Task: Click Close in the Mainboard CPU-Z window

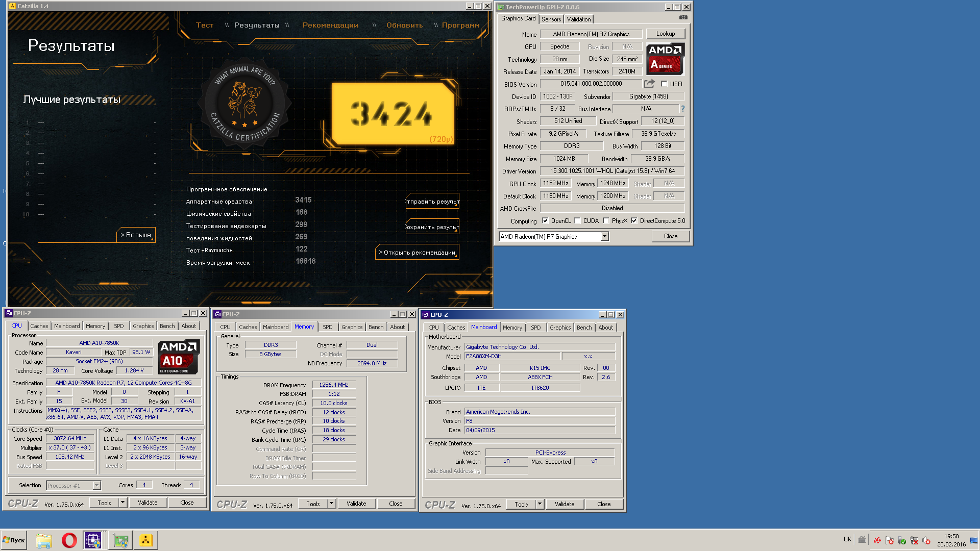Action: click(604, 504)
